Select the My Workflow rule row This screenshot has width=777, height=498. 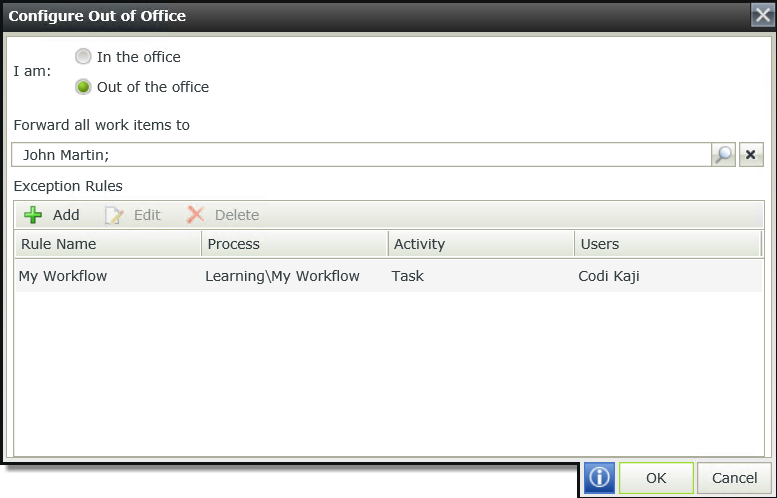(63, 276)
